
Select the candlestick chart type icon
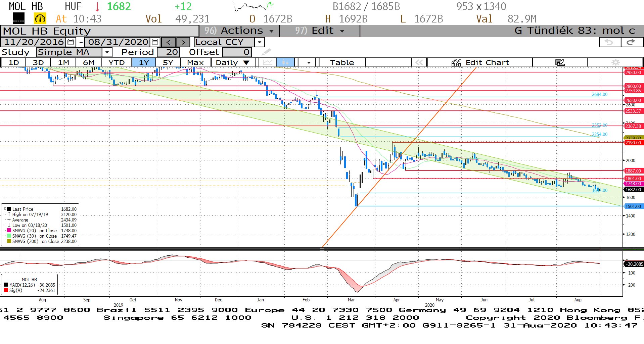285,62
